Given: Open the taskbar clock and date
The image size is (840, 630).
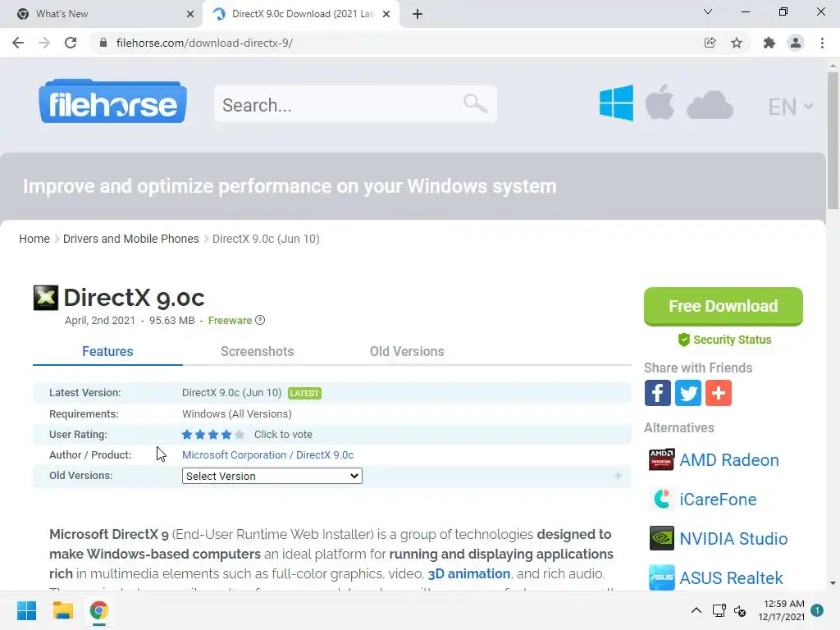Looking at the screenshot, I should pos(781,610).
